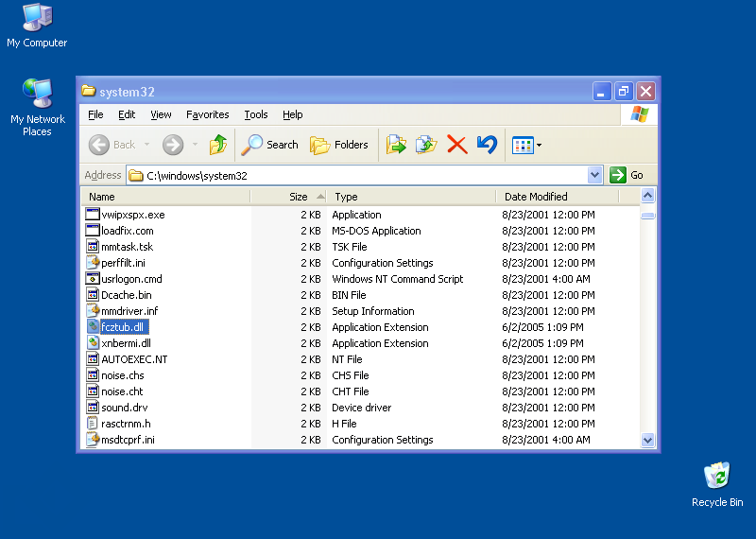Select the Dcache.bin file icon
This screenshot has height=539, width=756.
coord(92,294)
